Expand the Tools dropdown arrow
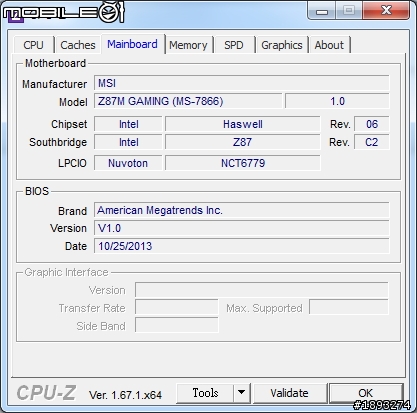Screen dimensions: 417x413 pos(242,393)
